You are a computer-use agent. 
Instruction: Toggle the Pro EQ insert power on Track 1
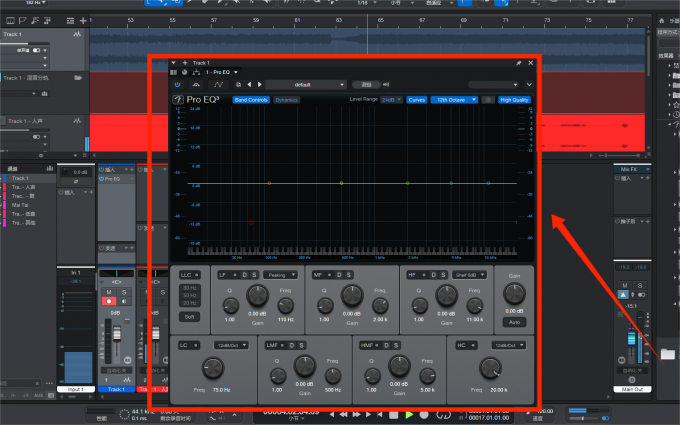click(x=101, y=179)
